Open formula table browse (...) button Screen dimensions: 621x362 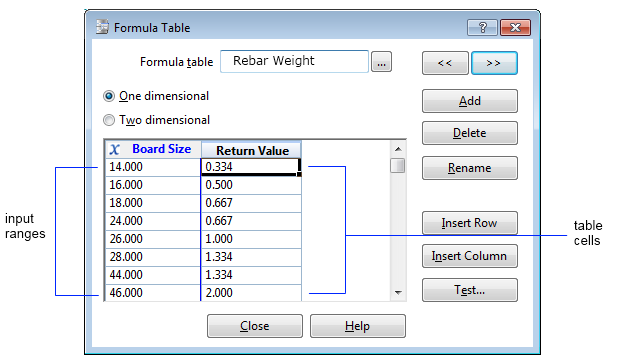(x=381, y=62)
